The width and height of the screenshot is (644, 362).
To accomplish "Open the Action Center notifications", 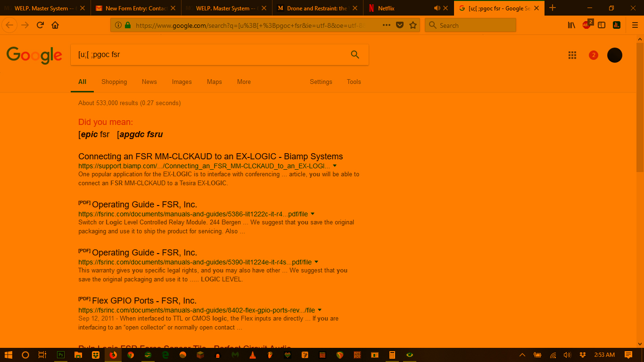I will (x=628, y=355).
